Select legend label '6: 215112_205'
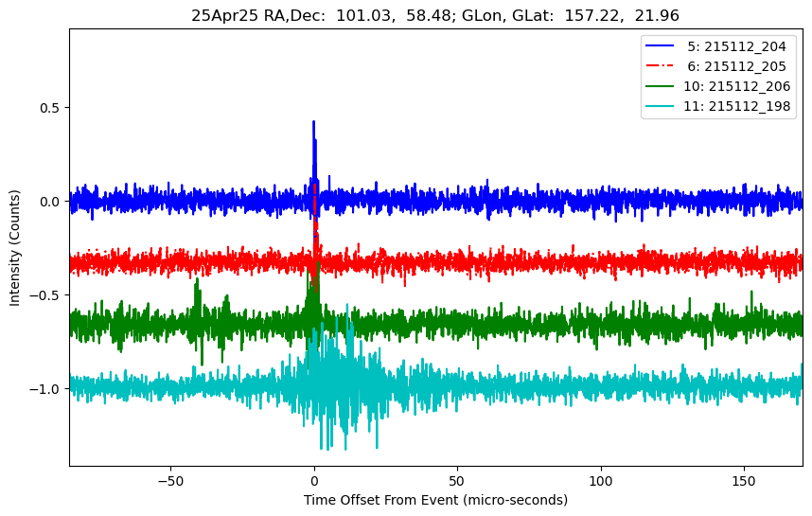Image resolution: width=812 pixels, height=516 pixels. (x=736, y=66)
